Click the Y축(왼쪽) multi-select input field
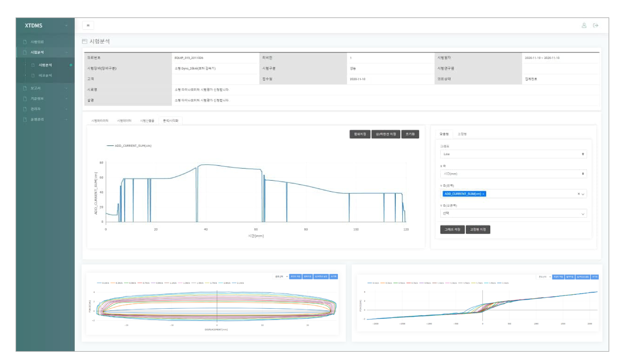 pos(513,194)
